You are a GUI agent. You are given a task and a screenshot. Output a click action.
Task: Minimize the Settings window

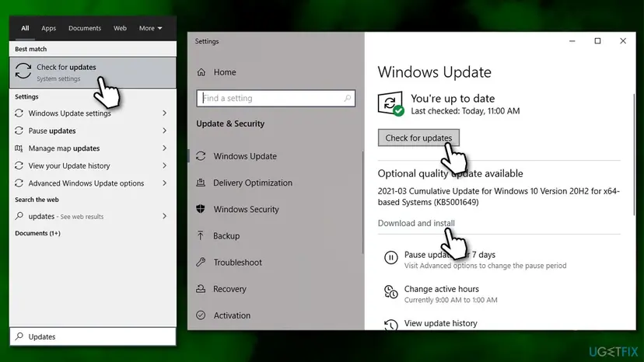[x=572, y=40]
